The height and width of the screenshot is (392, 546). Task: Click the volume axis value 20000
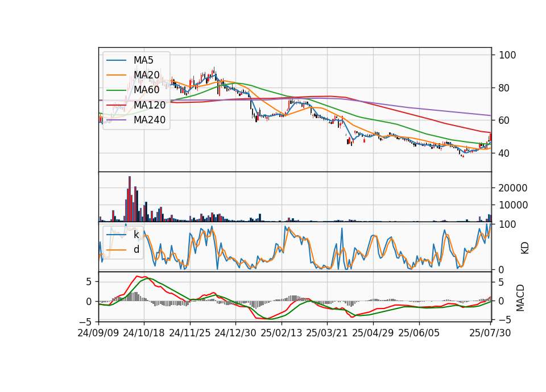point(513,188)
